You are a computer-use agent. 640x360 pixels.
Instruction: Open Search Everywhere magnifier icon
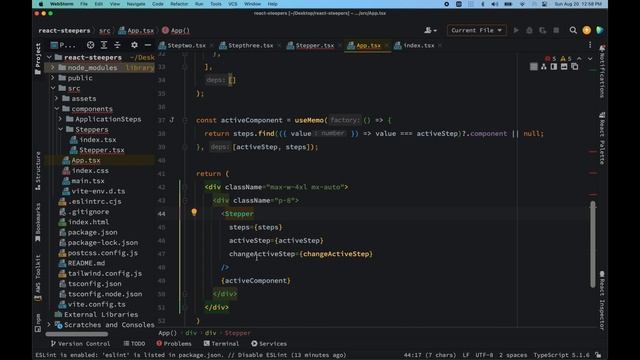[573, 30]
